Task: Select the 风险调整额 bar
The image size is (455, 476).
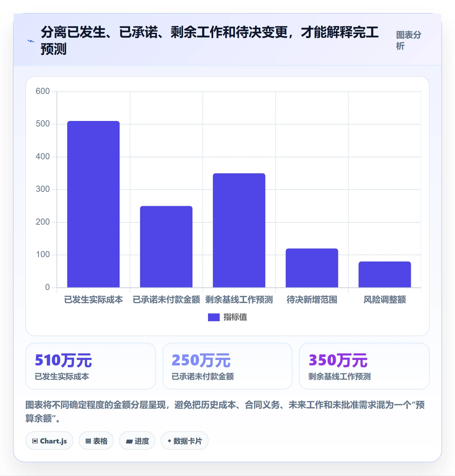Action: pos(384,274)
